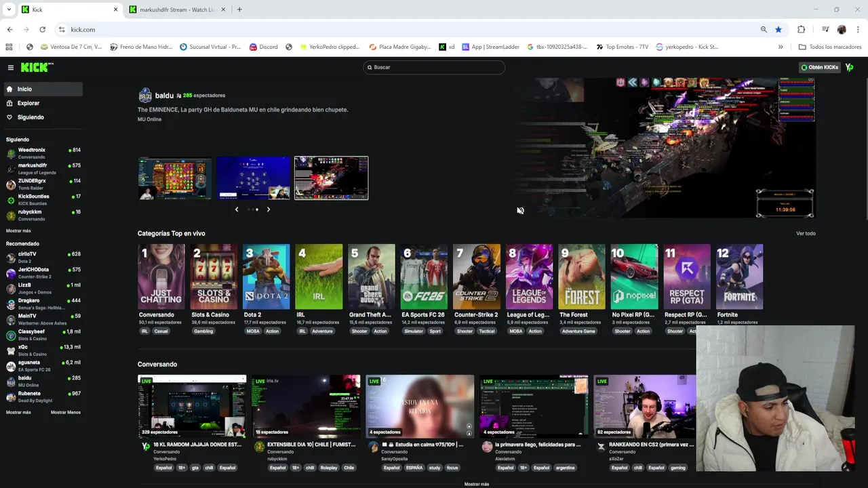
Task: Select the MU Online featured thumbnail
Action: [x=332, y=178]
